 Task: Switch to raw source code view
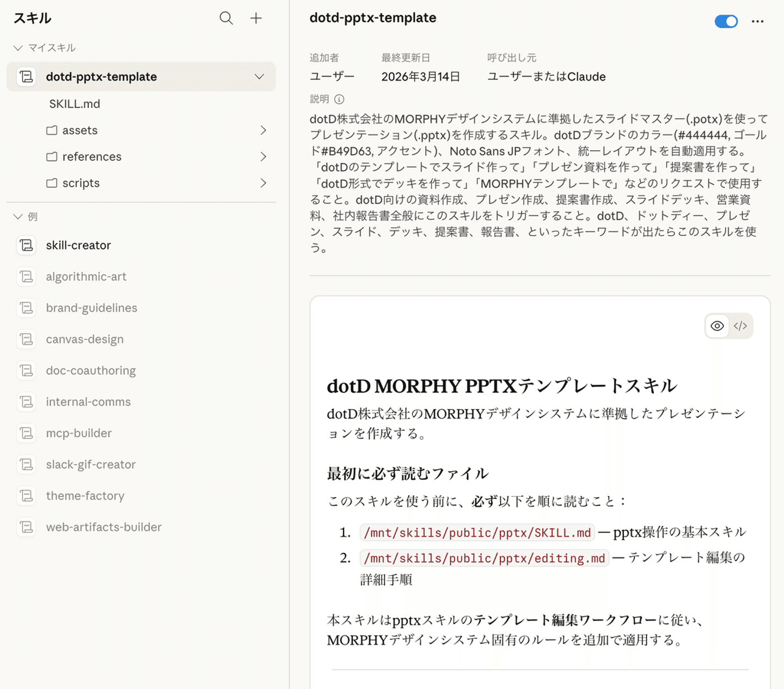[x=740, y=326]
